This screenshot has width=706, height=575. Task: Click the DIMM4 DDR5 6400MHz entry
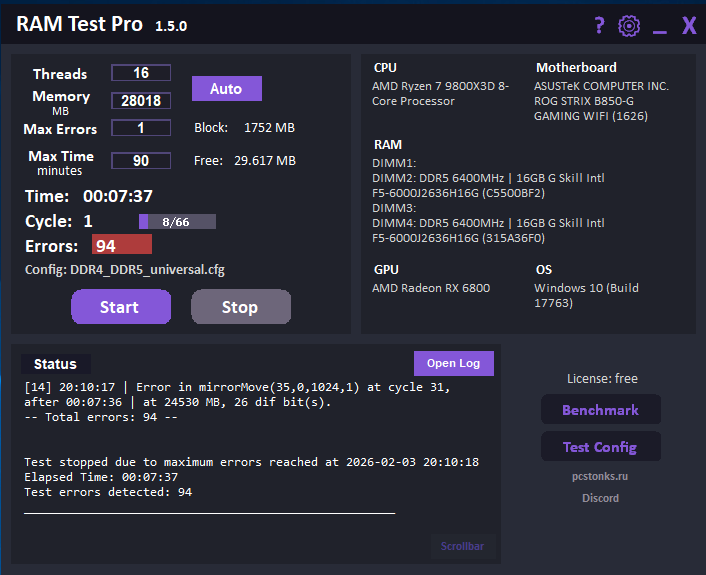pos(488,231)
